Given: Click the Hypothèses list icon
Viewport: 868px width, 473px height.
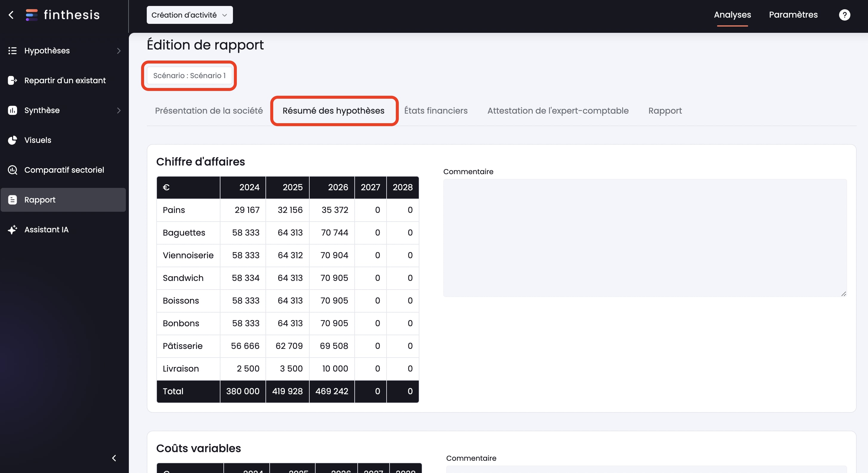Looking at the screenshot, I should (x=13, y=50).
